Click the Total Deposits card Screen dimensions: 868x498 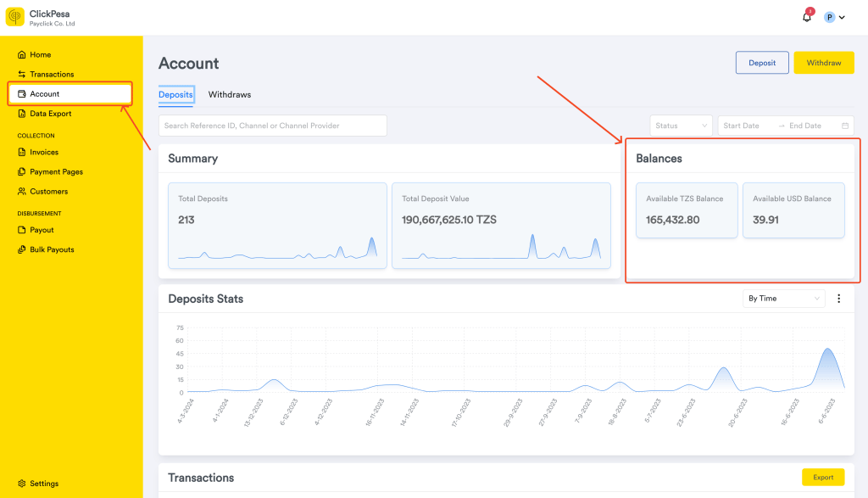pyautogui.click(x=277, y=226)
